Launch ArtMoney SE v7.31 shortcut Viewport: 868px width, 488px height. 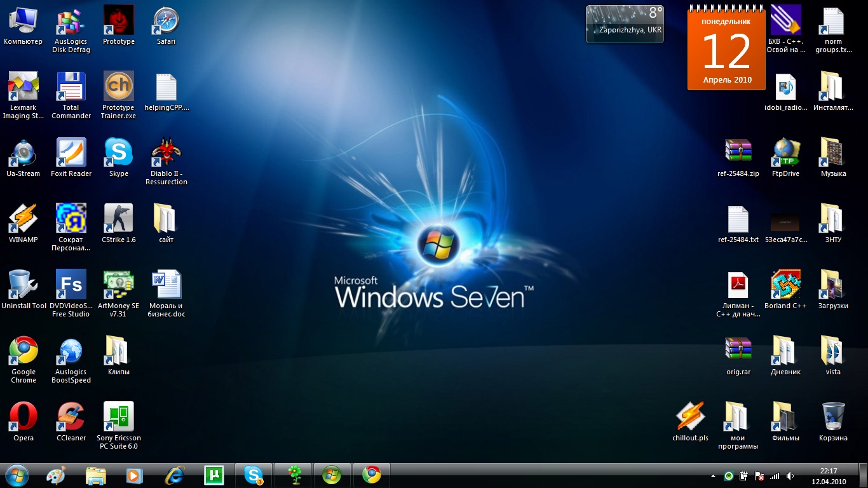point(119,294)
